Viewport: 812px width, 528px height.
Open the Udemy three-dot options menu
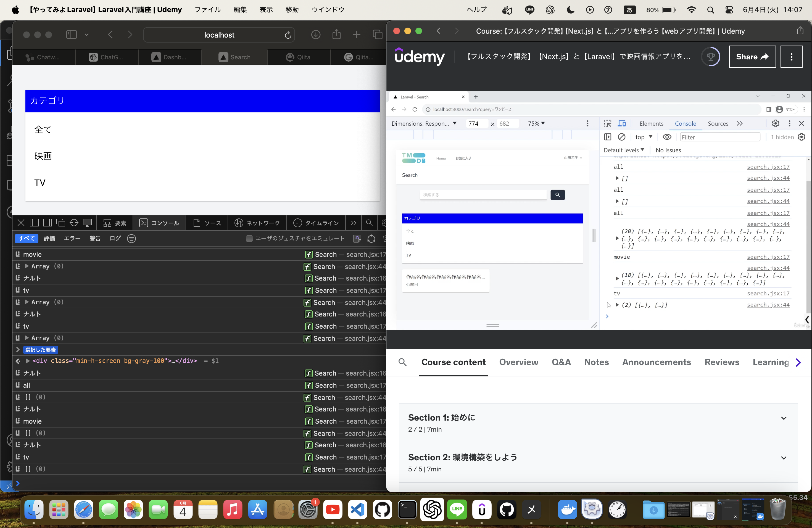[791, 57]
